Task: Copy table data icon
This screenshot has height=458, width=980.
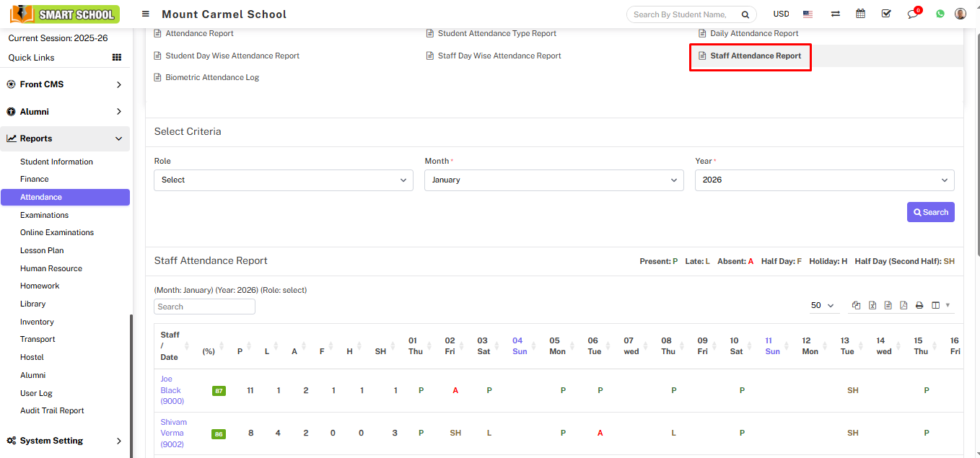Action: point(857,306)
